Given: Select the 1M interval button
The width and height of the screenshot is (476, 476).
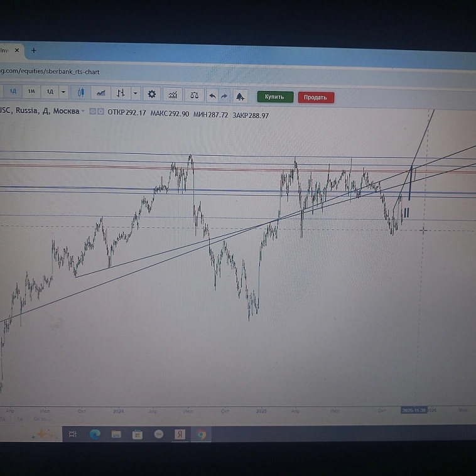Looking at the screenshot, I should [31, 92].
